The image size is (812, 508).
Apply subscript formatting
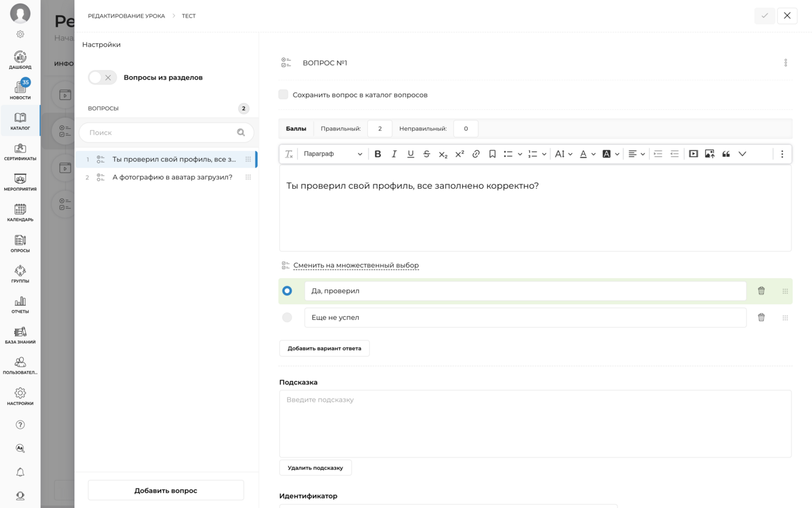(x=443, y=154)
